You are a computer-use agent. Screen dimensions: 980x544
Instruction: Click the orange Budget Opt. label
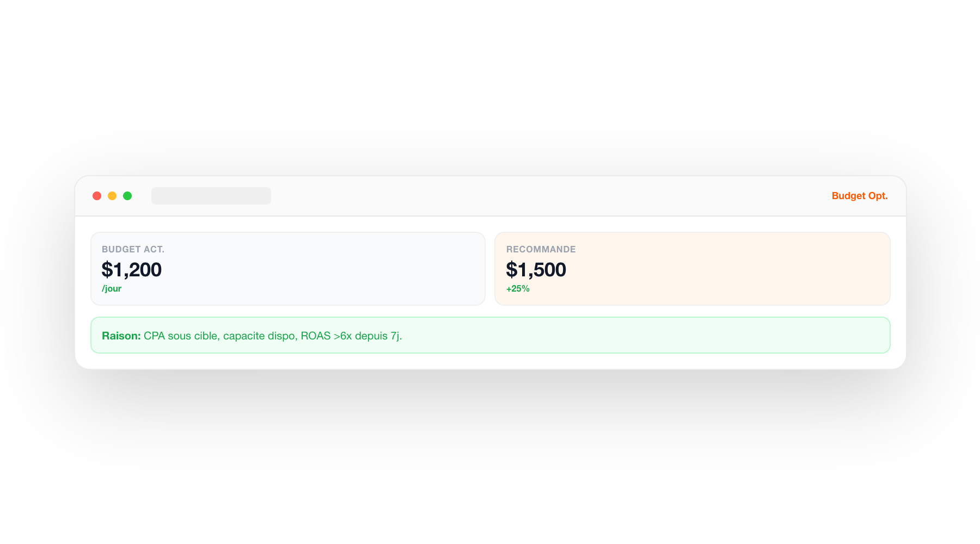(x=859, y=196)
